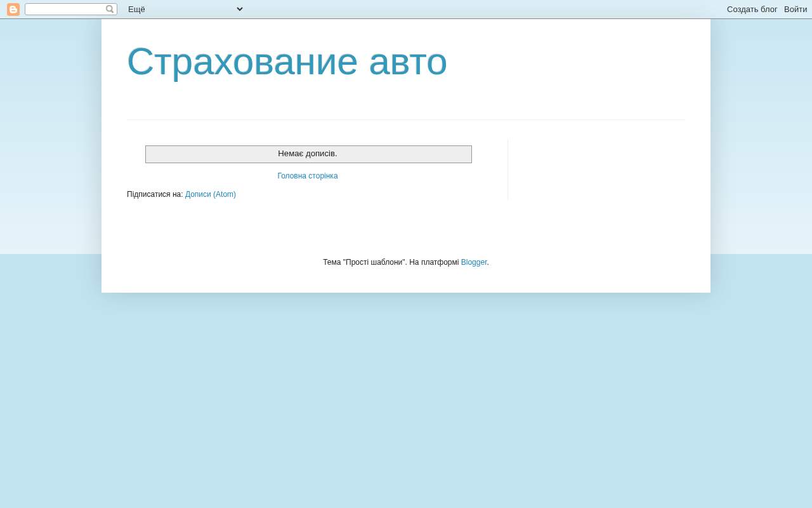Click the "Немає дописів." status message
The height and width of the screenshot is (508, 812).
[x=308, y=154]
